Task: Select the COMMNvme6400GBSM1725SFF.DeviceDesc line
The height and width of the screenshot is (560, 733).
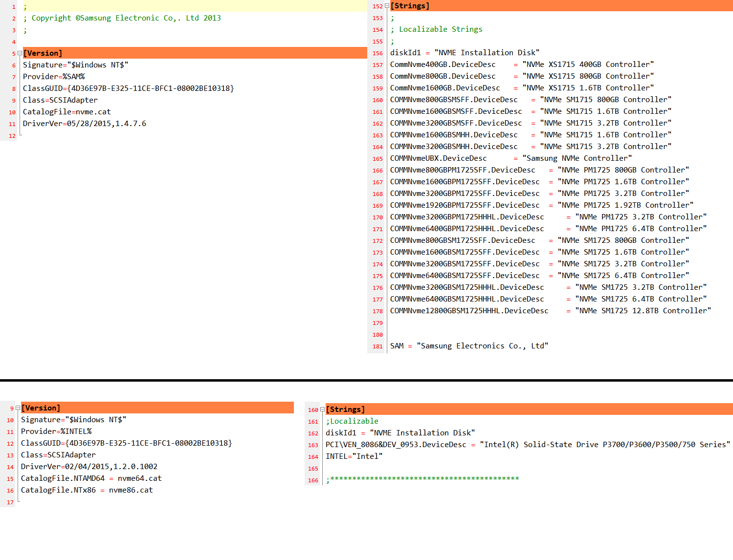Action: click(x=540, y=276)
